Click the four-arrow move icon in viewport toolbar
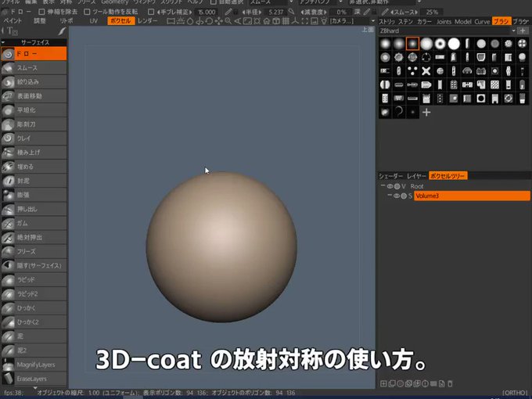 click(218, 21)
